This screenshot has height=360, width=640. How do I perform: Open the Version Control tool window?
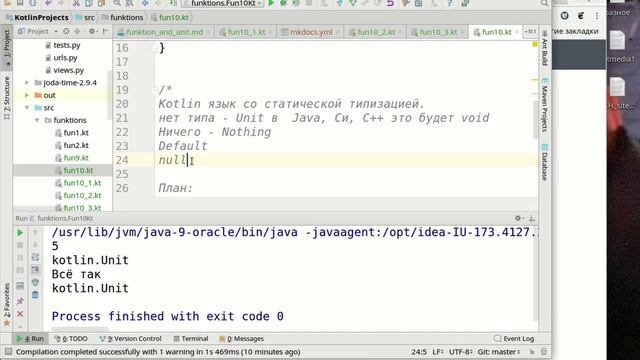click(131, 338)
